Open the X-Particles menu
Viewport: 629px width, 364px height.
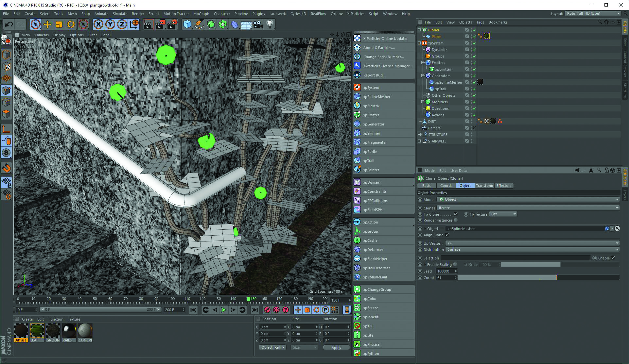click(x=356, y=14)
